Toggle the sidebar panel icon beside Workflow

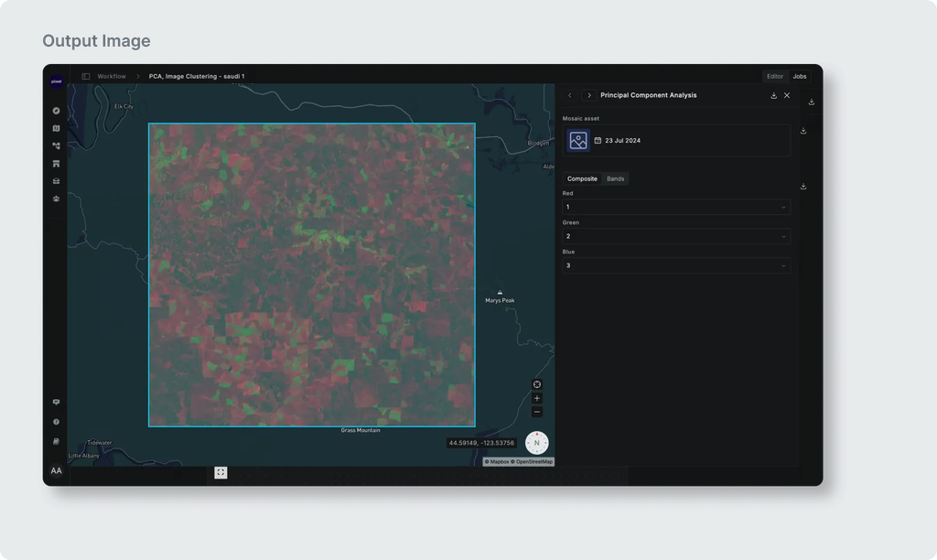(85, 77)
